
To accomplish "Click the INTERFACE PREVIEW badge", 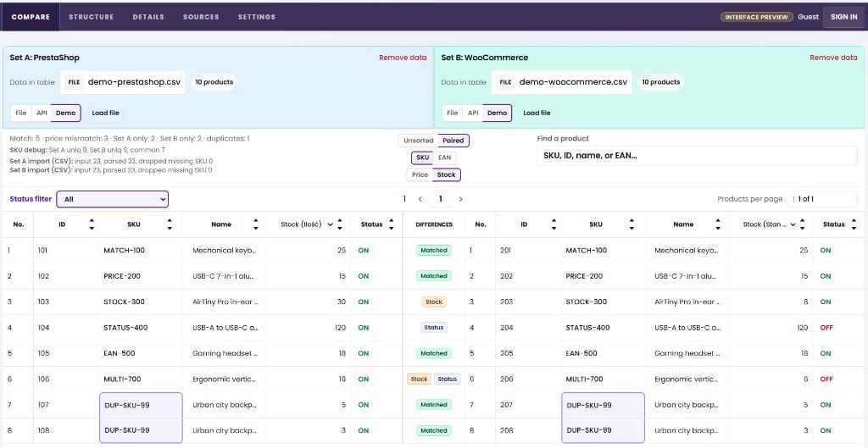I will pyautogui.click(x=756, y=17).
